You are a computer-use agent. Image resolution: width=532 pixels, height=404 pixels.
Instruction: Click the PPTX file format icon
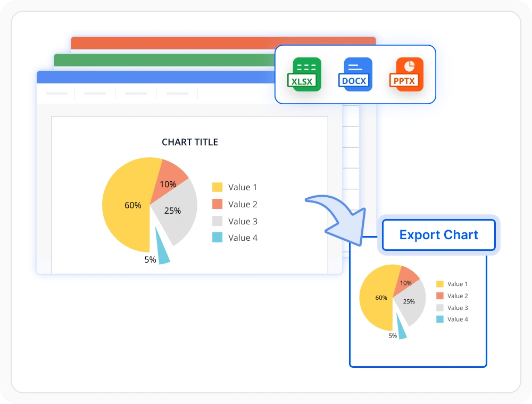coord(406,74)
